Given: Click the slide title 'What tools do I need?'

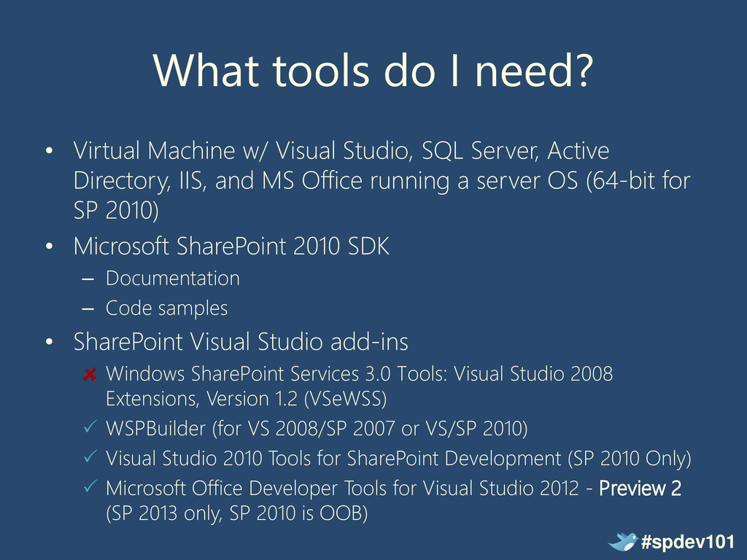Looking at the screenshot, I should point(373,70).
